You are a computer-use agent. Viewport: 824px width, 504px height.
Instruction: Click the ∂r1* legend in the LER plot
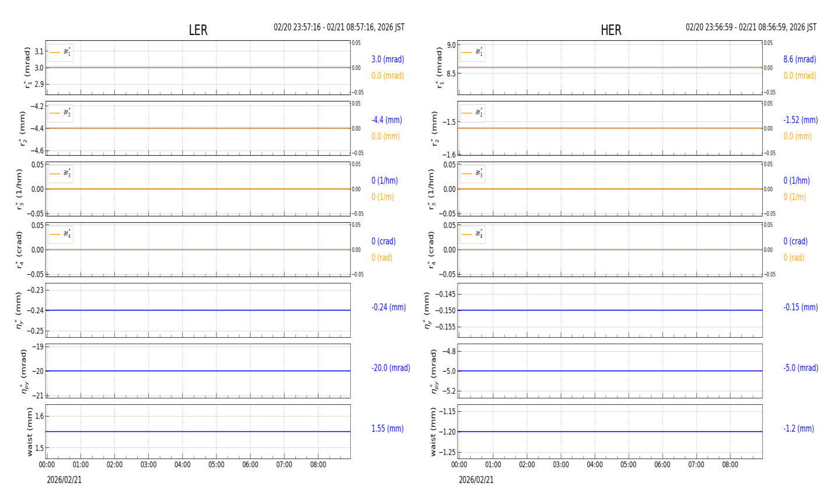tap(61, 52)
